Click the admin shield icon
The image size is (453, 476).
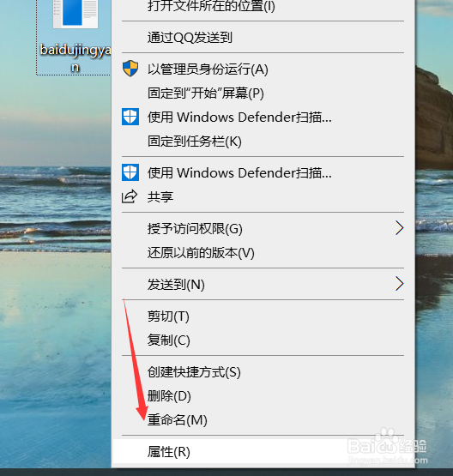[130, 69]
